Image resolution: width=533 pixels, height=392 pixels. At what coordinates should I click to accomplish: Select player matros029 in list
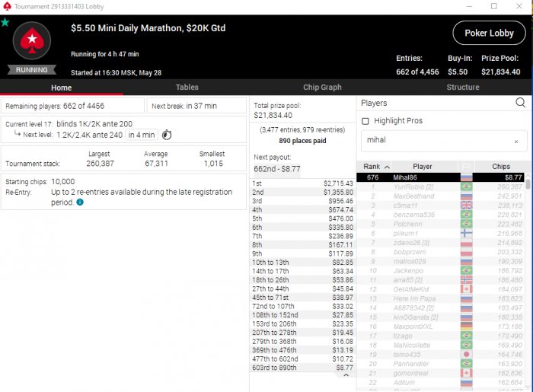[x=441, y=261]
